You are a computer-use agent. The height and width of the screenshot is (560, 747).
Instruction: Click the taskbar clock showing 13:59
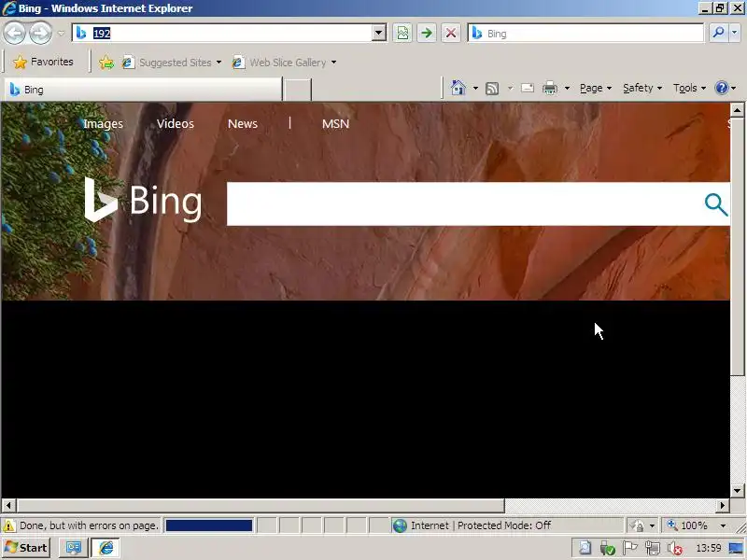coord(709,549)
